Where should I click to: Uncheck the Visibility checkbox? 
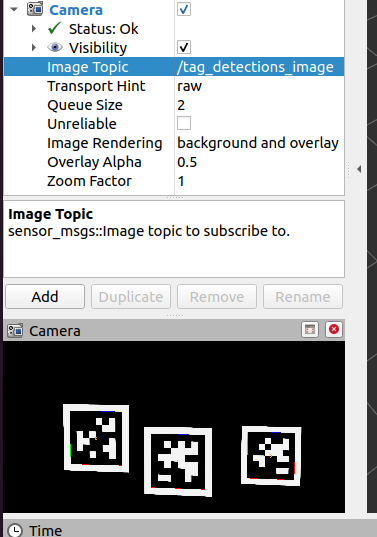[184, 47]
